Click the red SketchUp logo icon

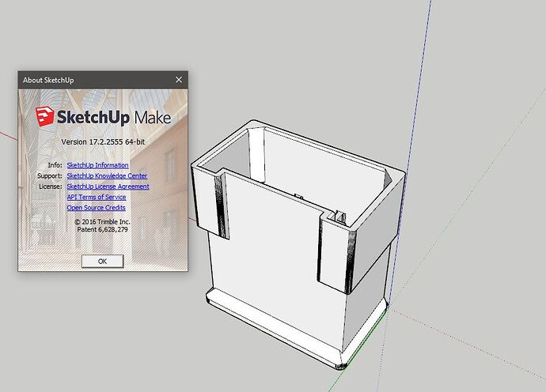(x=45, y=116)
